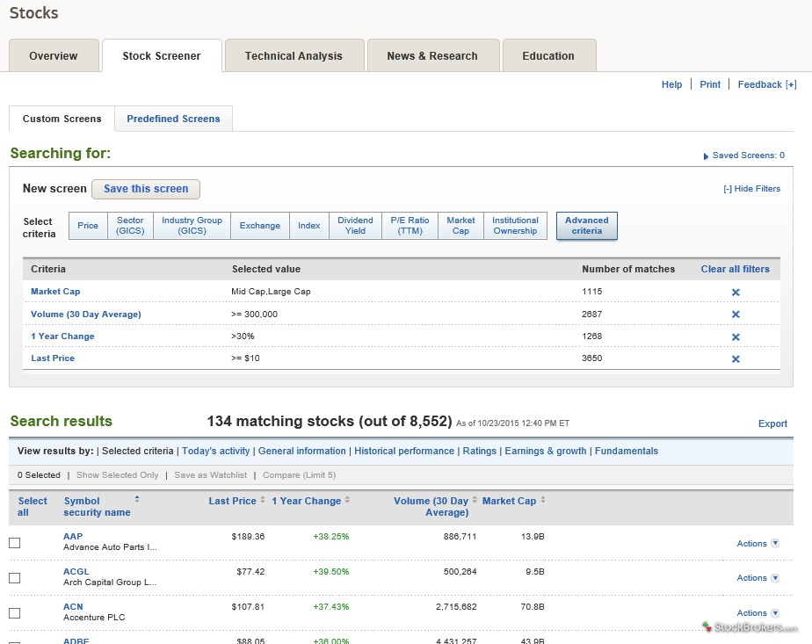Select the ACGL stock checkbox
Viewport: 812px width, 644px height.
14,578
